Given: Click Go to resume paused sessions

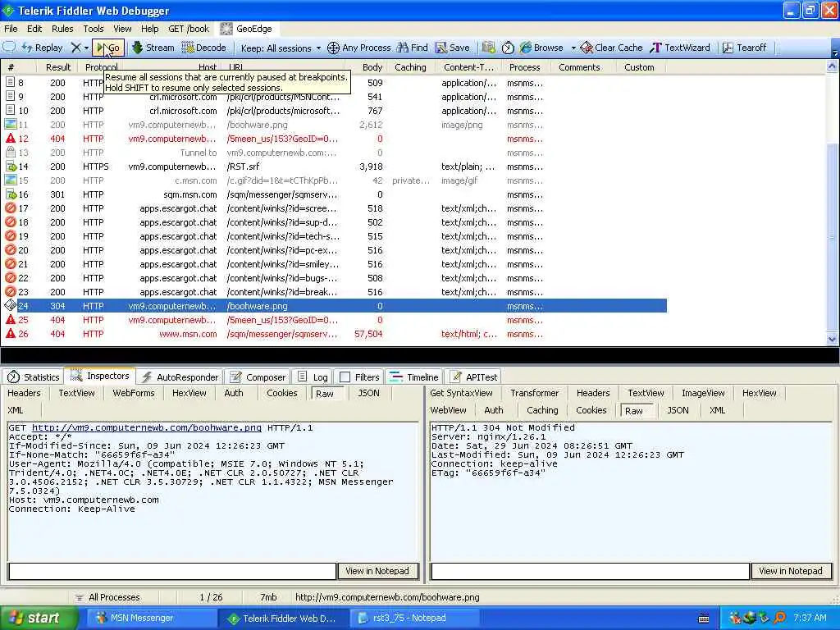Looking at the screenshot, I should [x=108, y=48].
